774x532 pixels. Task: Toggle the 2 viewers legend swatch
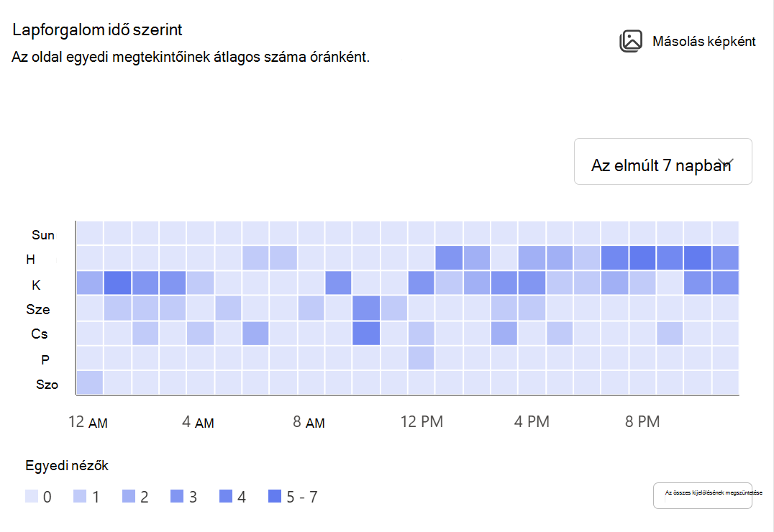click(128, 496)
